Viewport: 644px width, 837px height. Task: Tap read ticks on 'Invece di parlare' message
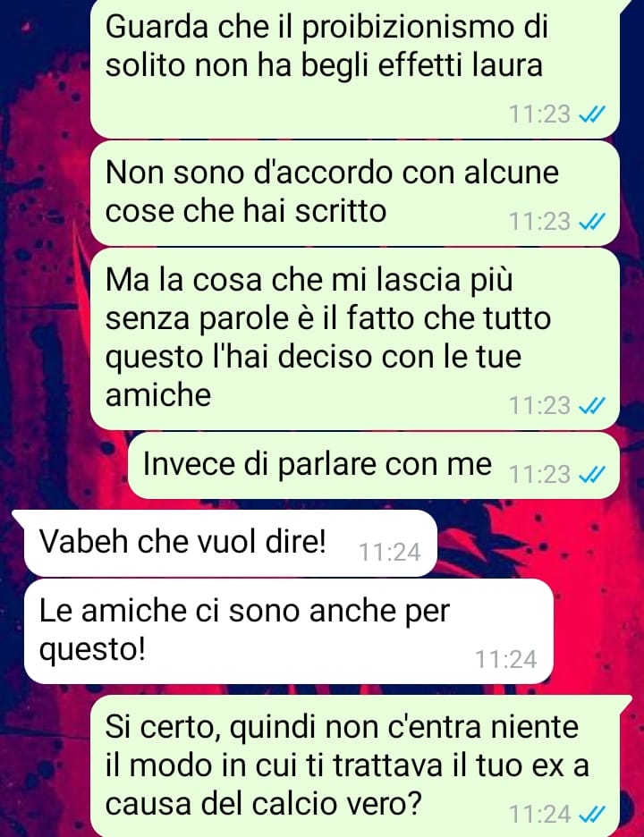tap(591, 474)
